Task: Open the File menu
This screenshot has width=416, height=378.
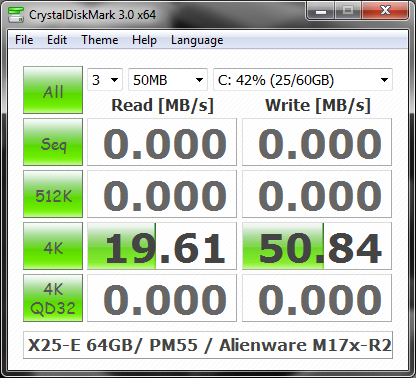Action: point(24,40)
